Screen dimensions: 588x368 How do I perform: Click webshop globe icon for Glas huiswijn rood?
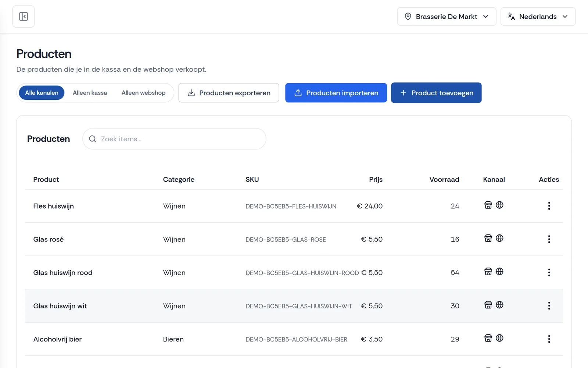pyautogui.click(x=499, y=272)
